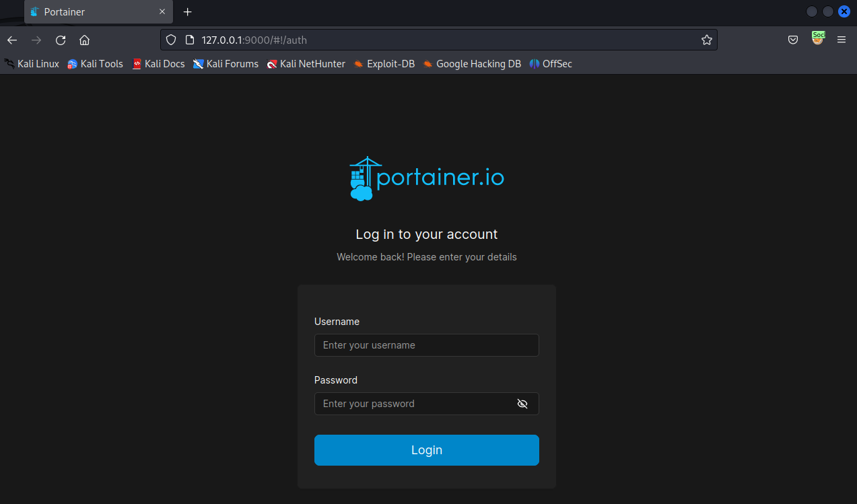Viewport: 857px width, 504px height.
Task: Focus the Password input field
Action: (x=426, y=404)
